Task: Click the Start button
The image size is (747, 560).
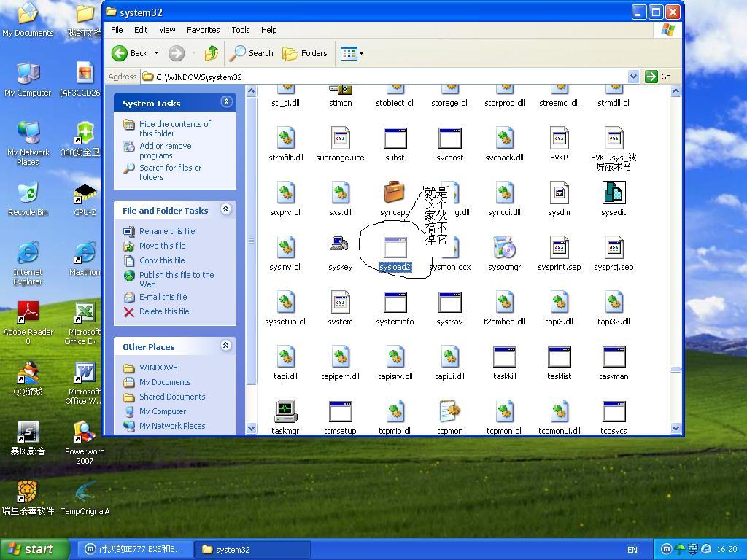Action: [34, 549]
